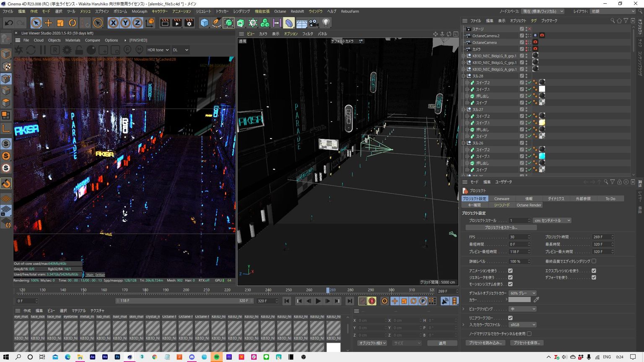Click the プロジェクトをスケール button
Viewport: 644px width, 362px height.
501,228
